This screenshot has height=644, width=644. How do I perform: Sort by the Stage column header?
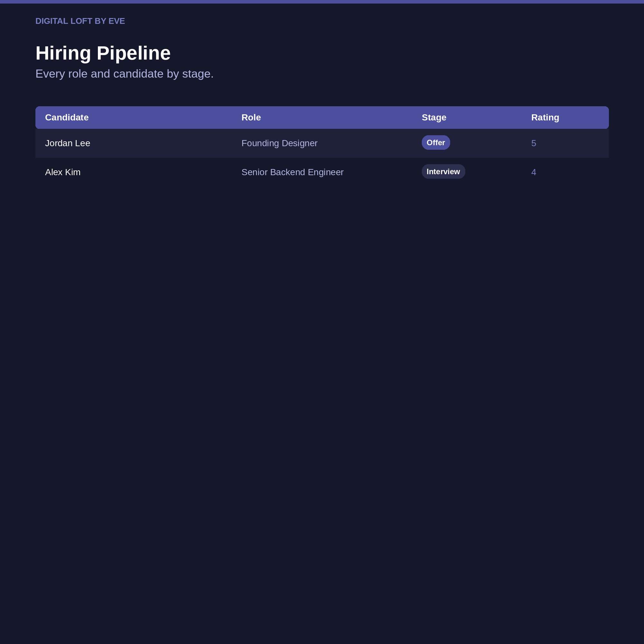click(434, 117)
